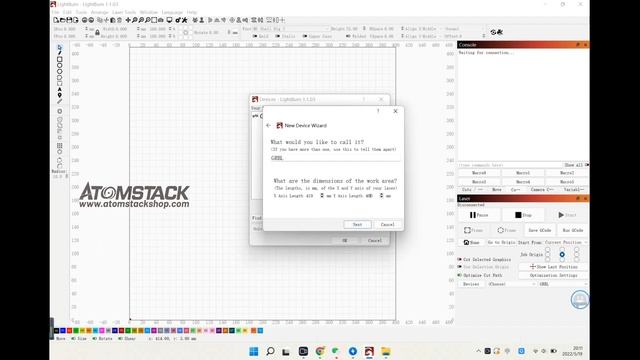Image resolution: width=640 pixels, height=360 pixels.
Task: Open the Arrange menu
Action: coord(99,12)
